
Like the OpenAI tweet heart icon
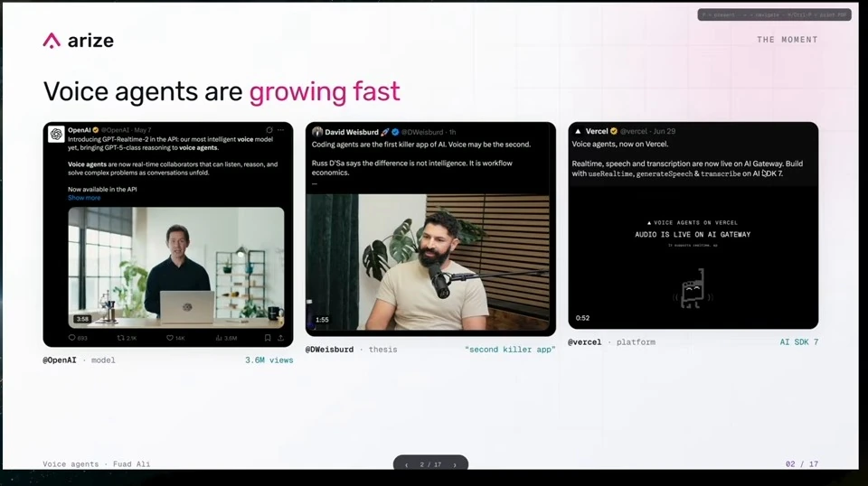pyautogui.click(x=170, y=337)
